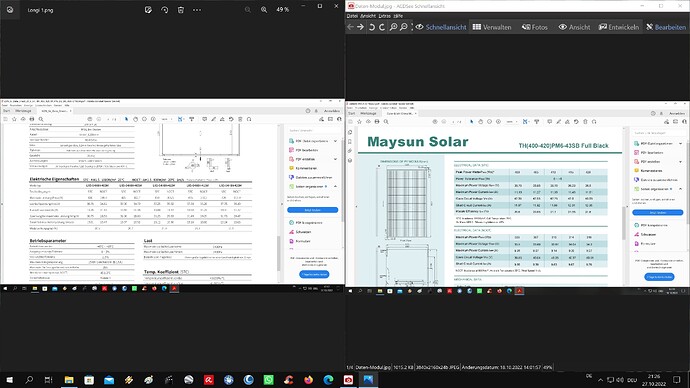
Task: Open the Windows Start menu
Action: (x=9, y=379)
